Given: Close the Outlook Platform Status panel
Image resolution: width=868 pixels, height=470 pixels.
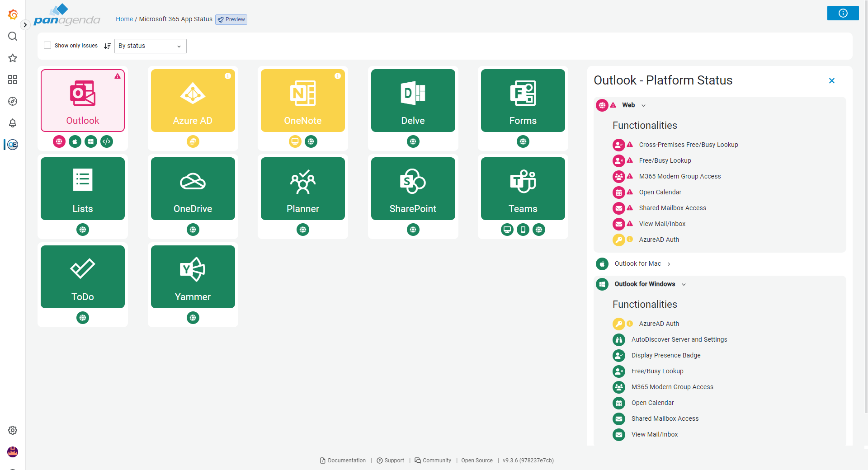Looking at the screenshot, I should 831,81.
